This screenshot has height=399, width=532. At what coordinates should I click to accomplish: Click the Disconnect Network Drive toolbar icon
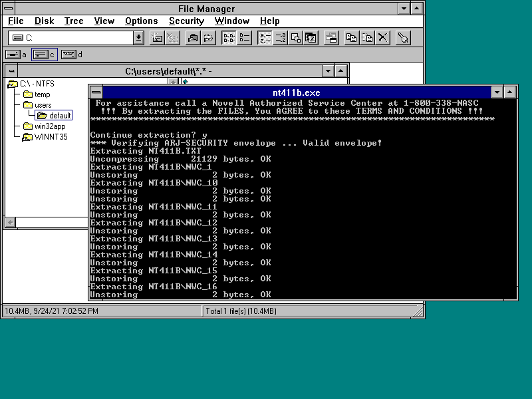(x=172, y=38)
